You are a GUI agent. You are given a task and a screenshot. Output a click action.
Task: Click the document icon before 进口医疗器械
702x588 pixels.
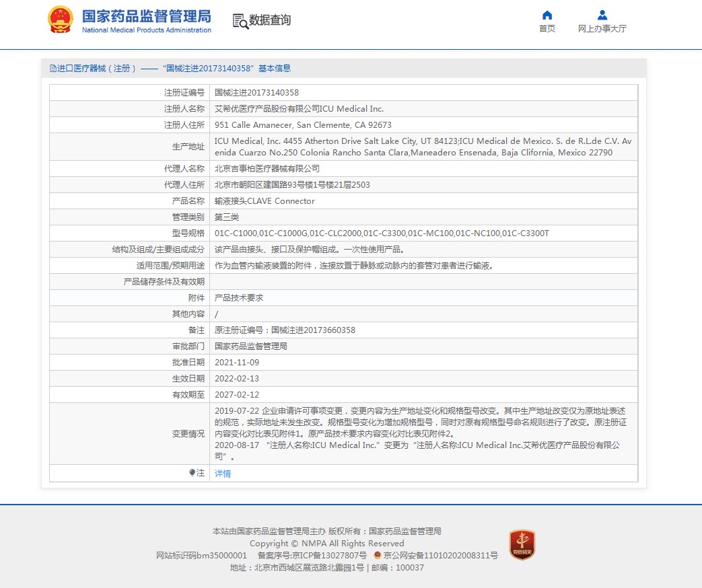click(x=52, y=69)
